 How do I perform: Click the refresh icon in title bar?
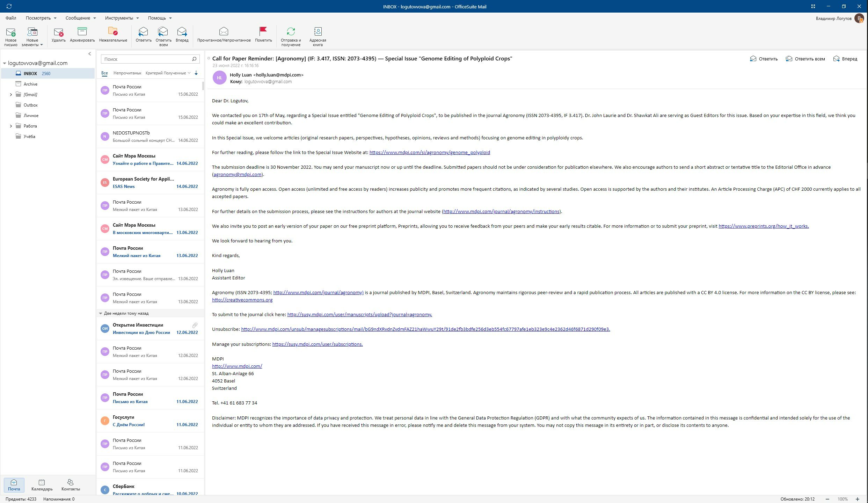point(9,6)
